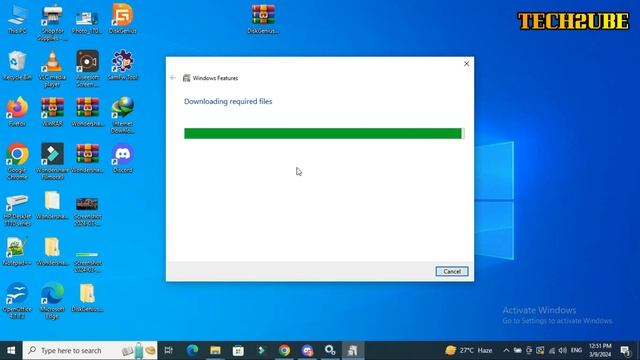This screenshot has height=360, width=640.
Task: Select the Microsoft Edge desktop shortcut
Action: (x=53, y=301)
